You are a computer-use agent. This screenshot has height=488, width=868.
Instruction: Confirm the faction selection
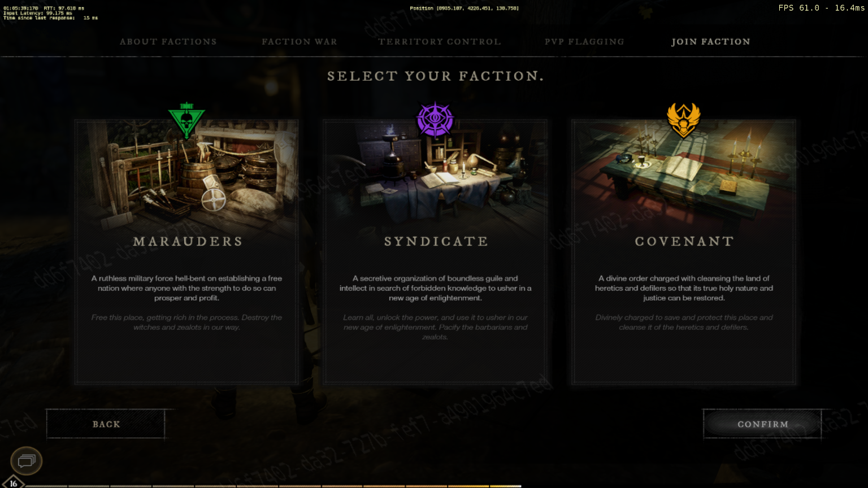pyautogui.click(x=762, y=424)
